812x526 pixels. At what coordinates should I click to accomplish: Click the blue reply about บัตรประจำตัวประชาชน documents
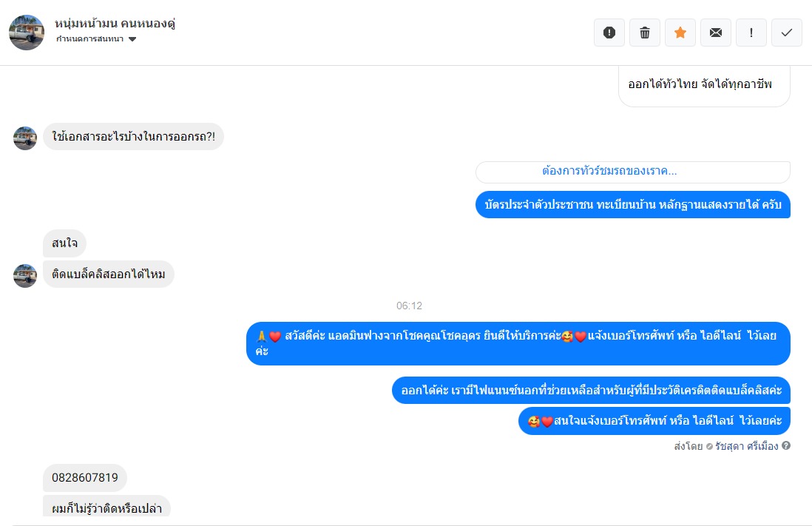[x=633, y=205]
